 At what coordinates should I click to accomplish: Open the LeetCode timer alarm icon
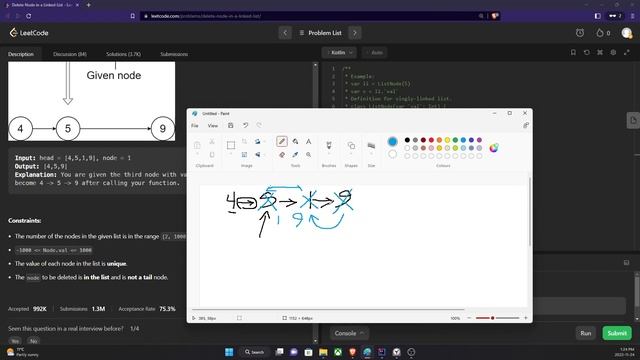coord(580,33)
